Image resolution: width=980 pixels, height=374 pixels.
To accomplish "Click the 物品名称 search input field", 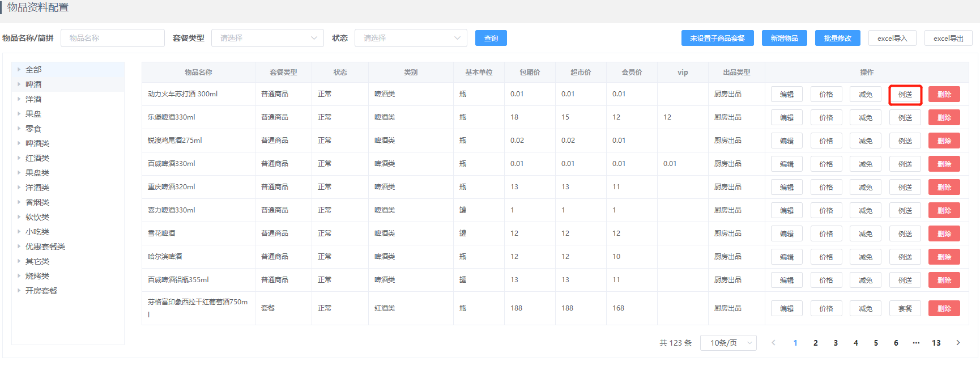I will (113, 38).
